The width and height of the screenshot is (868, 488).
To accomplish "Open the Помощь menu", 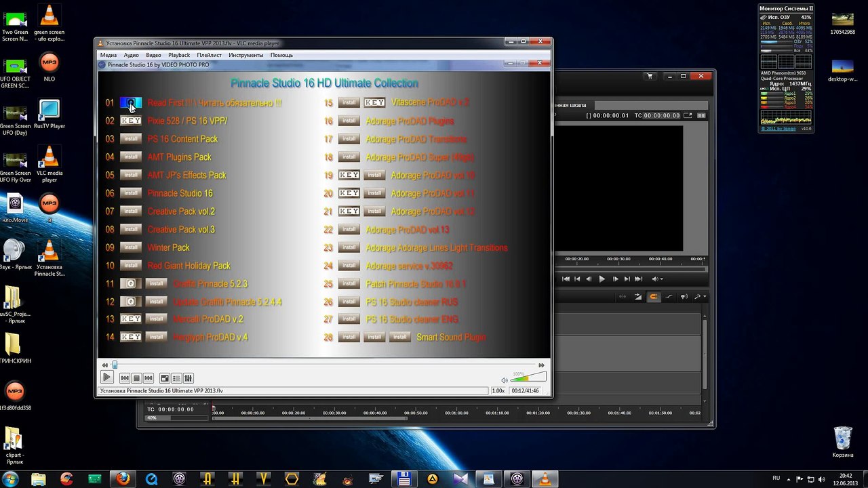I will click(x=281, y=55).
